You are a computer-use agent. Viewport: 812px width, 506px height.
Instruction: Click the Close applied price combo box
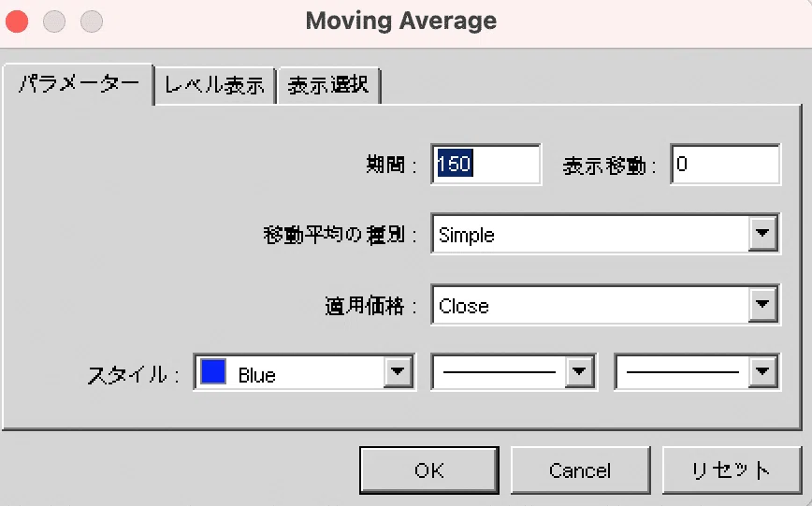tap(591, 305)
